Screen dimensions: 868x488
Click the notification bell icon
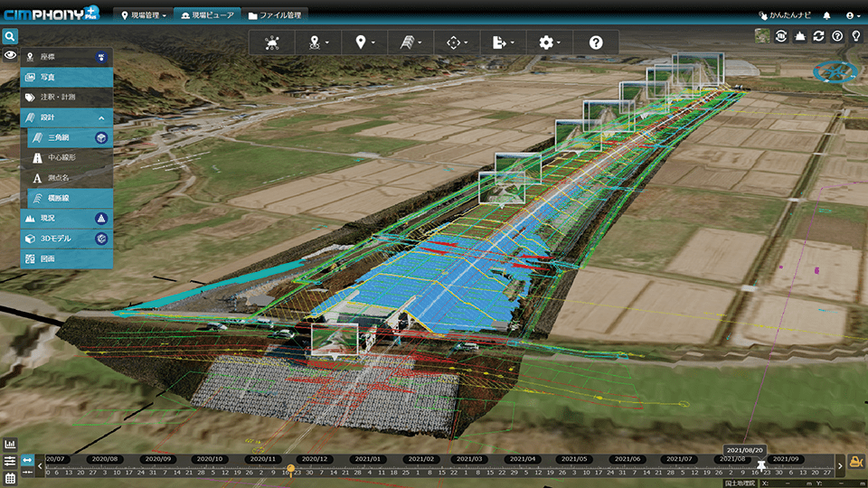click(x=826, y=15)
